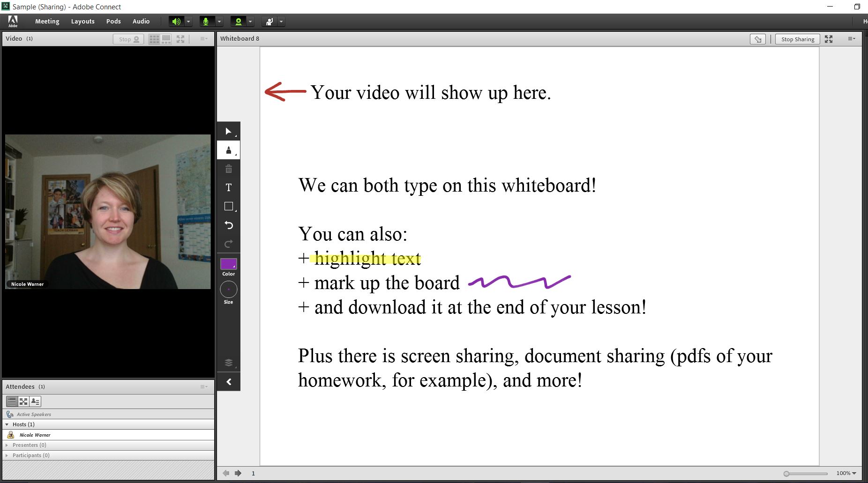Viewport: 868px width, 483px height.
Task: Toggle the speaker audio on or off
Action: pyautogui.click(x=176, y=22)
